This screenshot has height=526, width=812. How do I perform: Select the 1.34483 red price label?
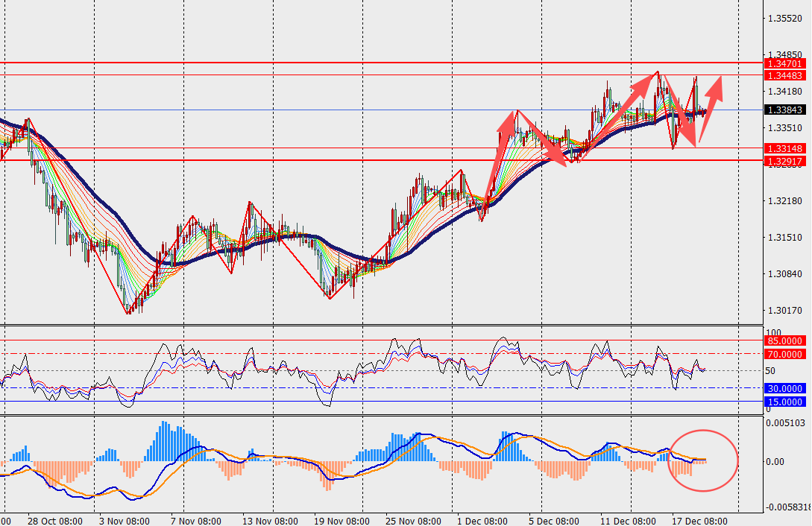pyautogui.click(x=786, y=76)
